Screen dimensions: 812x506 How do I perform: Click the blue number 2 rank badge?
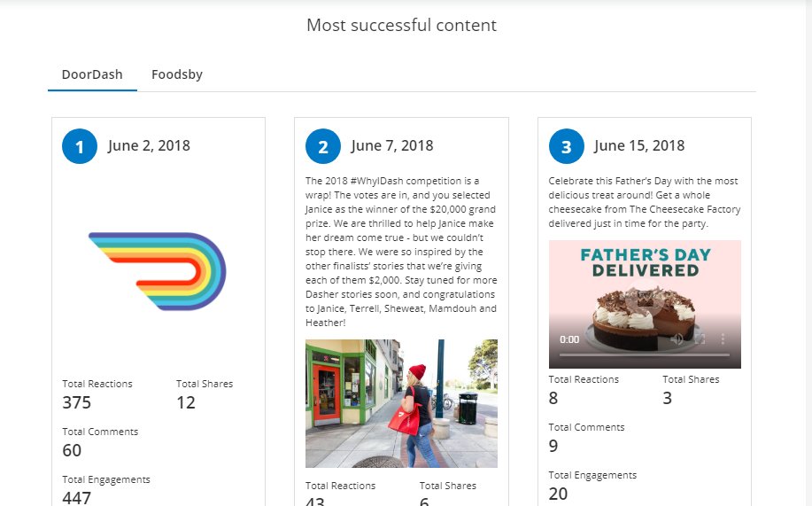pyautogui.click(x=323, y=146)
